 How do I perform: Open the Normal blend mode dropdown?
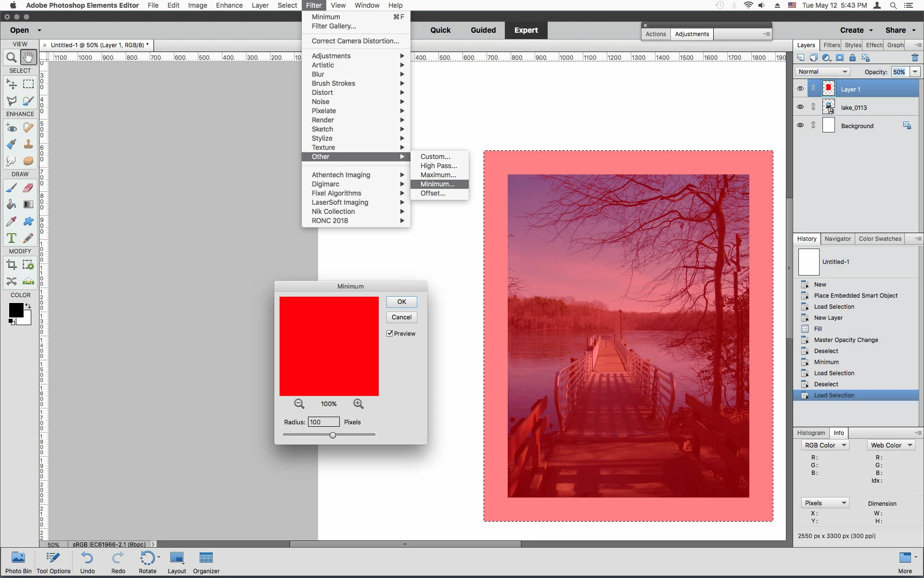(x=823, y=72)
